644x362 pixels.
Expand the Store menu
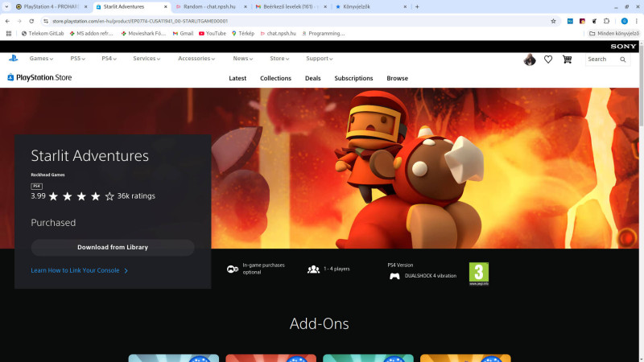279,58
